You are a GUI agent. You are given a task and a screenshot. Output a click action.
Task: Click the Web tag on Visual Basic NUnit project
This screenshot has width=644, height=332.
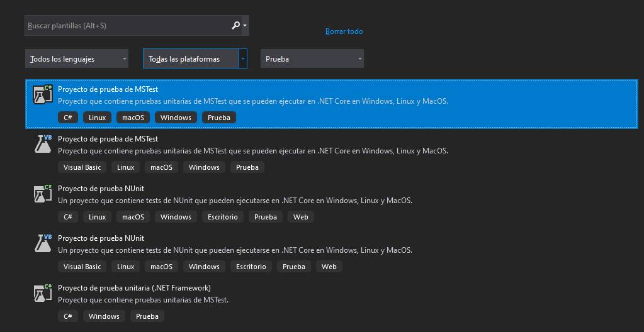coord(329,267)
